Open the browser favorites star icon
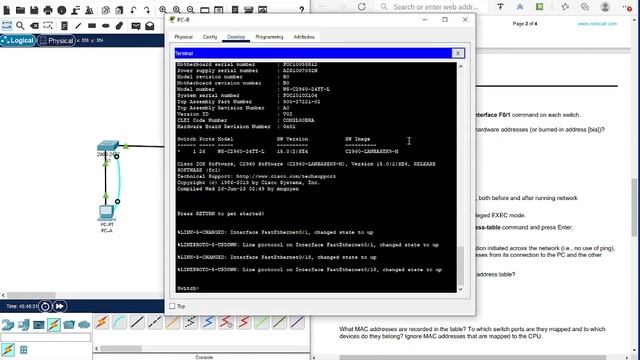Viewport: 640px width, 360px height. [x=565, y=7]
